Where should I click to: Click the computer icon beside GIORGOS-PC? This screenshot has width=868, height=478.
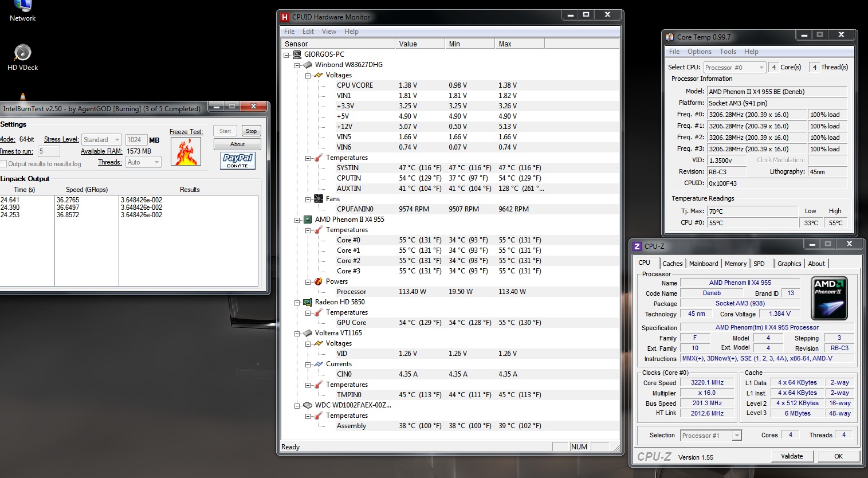(297, 54)
